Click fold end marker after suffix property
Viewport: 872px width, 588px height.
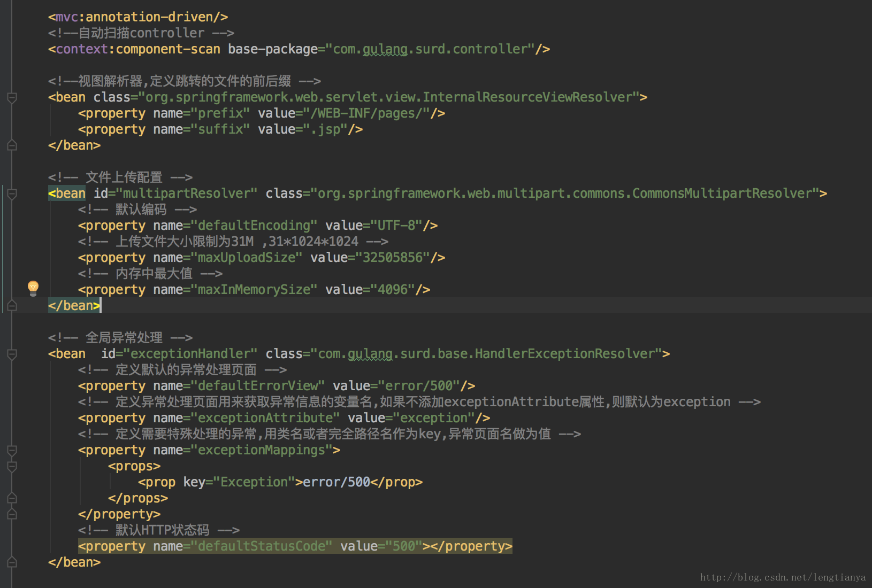coord(12,145)
